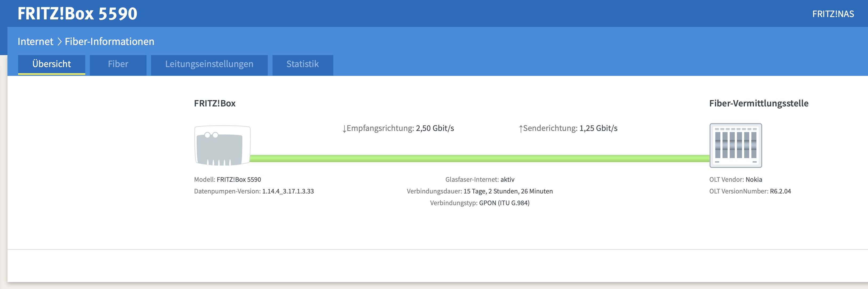This screenshot has width=868, height=289.
Task: Click the downstream arrow next to Empfangsrichtung
Action: pyautogui.click(x=344, y=129)
